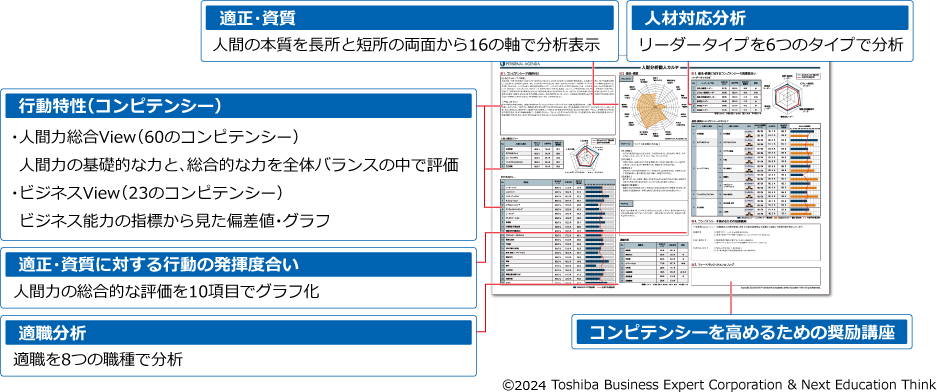Screen dimensions: 937x392
Task: Click the large orange radar chart
Action: tap(654, 108)
